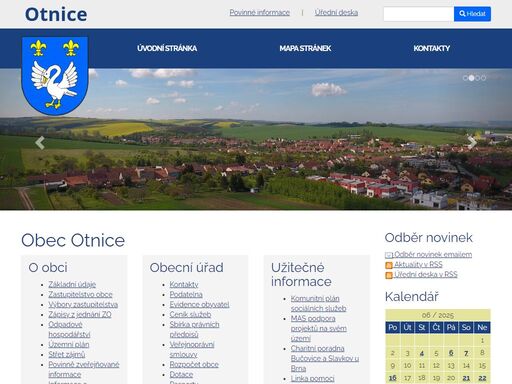Open ÚVODNÍ STRÁNKA menu item
The width and height of the screenshot is (512, 384).
coord(167,48)
